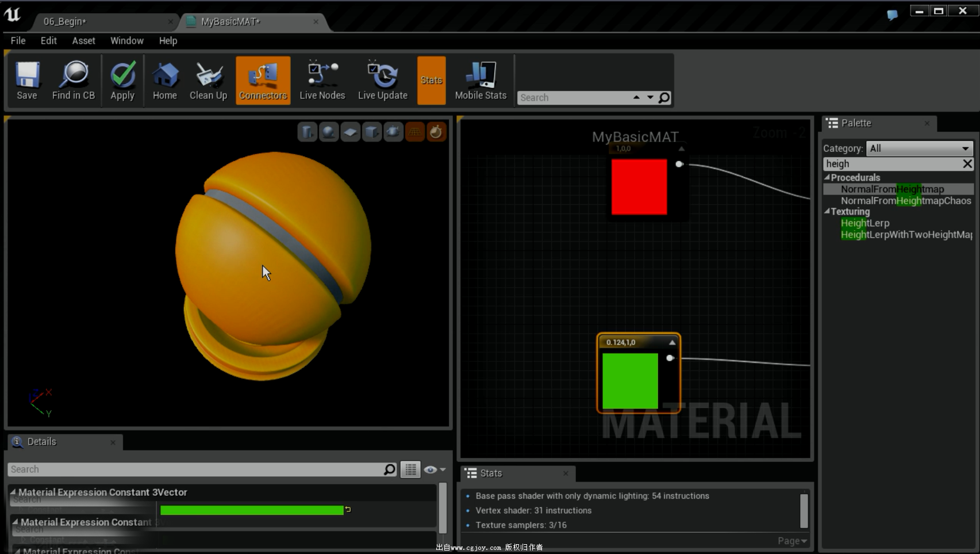
Task: Click the Details panel scrollbar
Action: pos(443,509)
